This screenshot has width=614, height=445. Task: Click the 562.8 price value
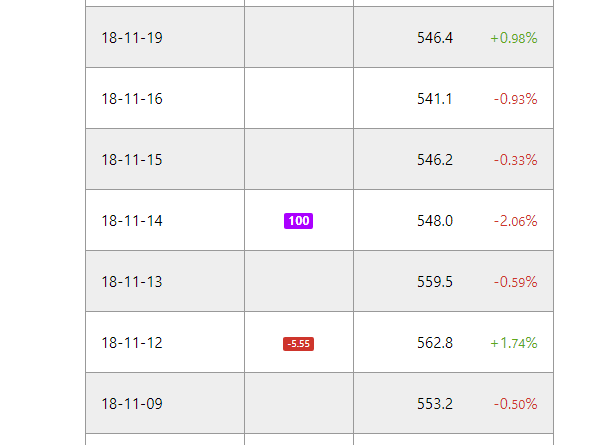pyautogui.click(x=435, y=343)
